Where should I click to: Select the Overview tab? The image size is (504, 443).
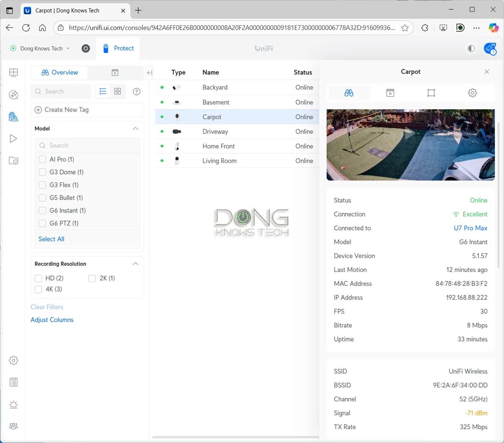tap(60, 73)
